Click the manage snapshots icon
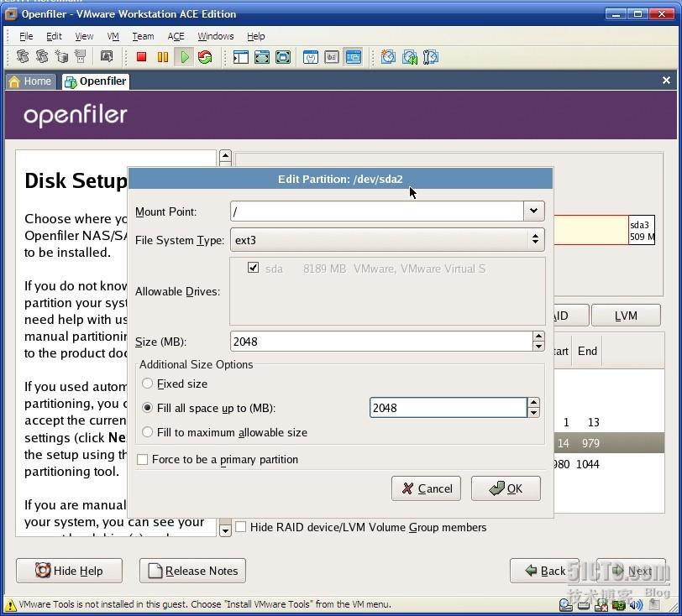Viewport: 682px width, 616px height. tap(431, 57)
